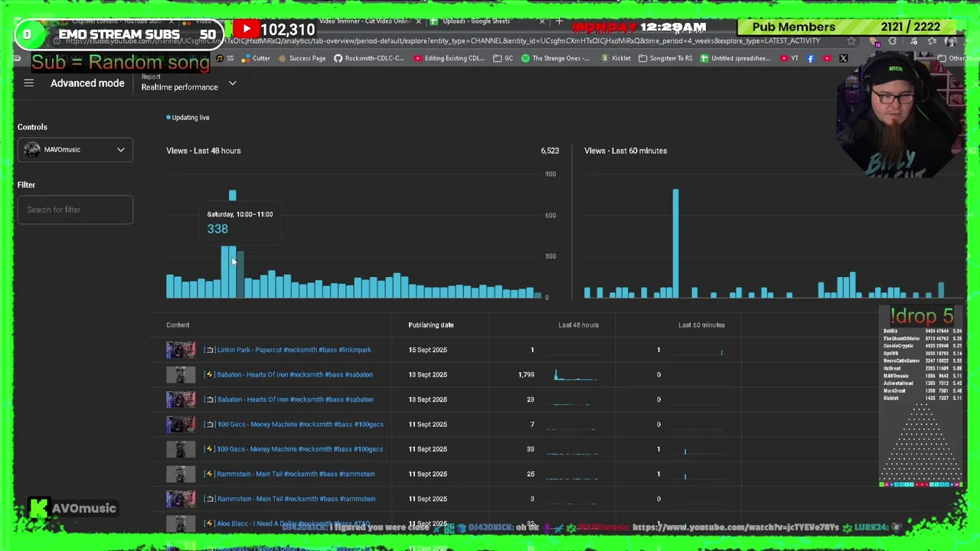Open the Success Page bookmark

302,58
